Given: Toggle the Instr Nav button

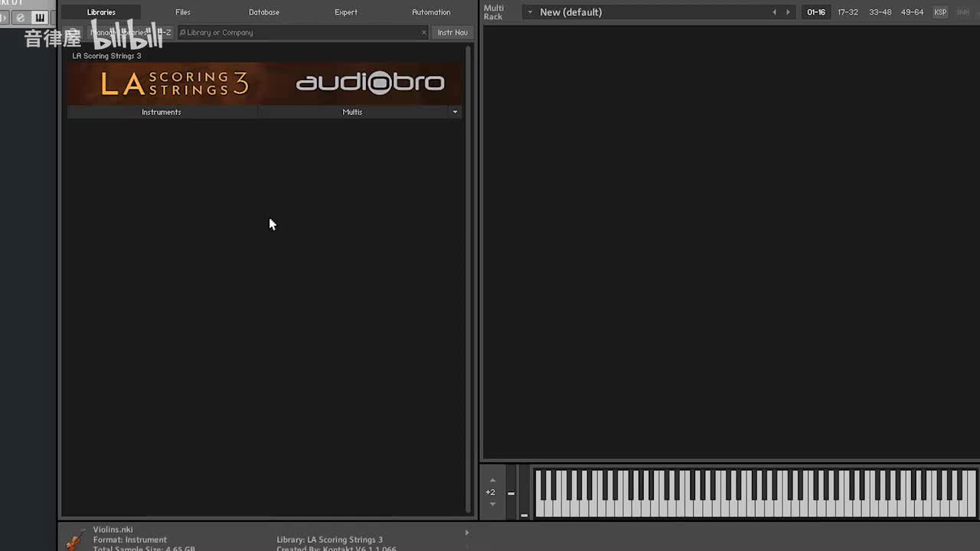Looking at the screenshot, I should click(452, 32).
